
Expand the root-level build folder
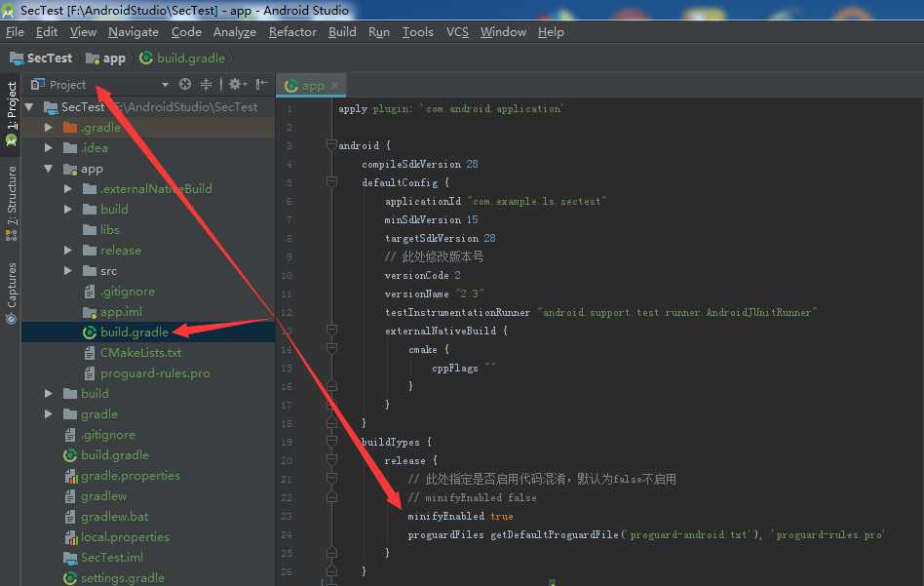pyautogui.click(x=49, y=393)
